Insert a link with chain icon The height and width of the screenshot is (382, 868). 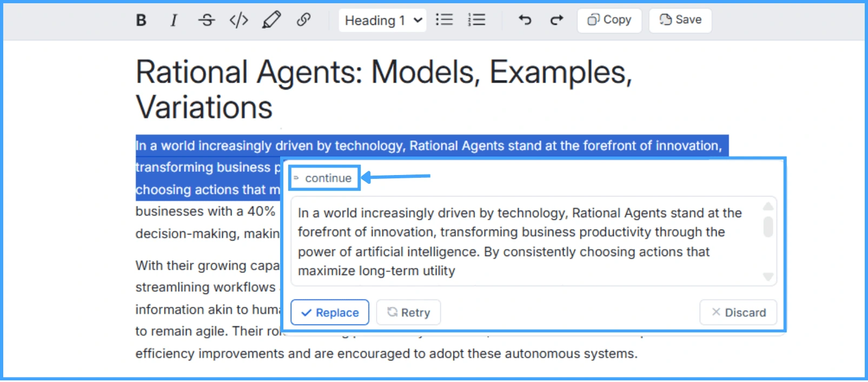(303, 21)
